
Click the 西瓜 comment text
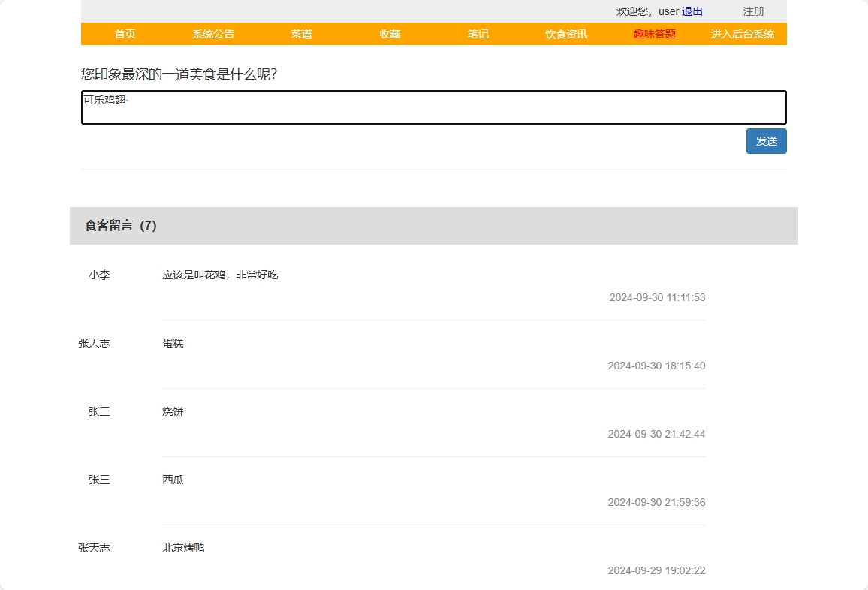coord(173,480)
